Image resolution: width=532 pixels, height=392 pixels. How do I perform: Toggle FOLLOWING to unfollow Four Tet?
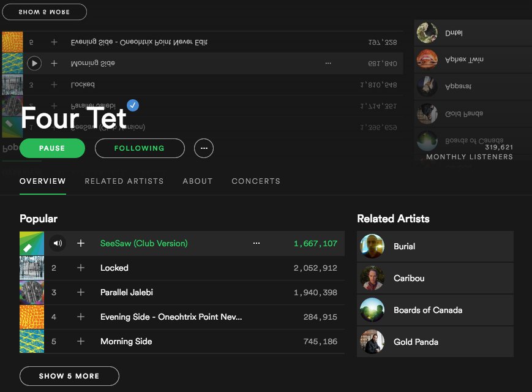(x=139, y=148)
